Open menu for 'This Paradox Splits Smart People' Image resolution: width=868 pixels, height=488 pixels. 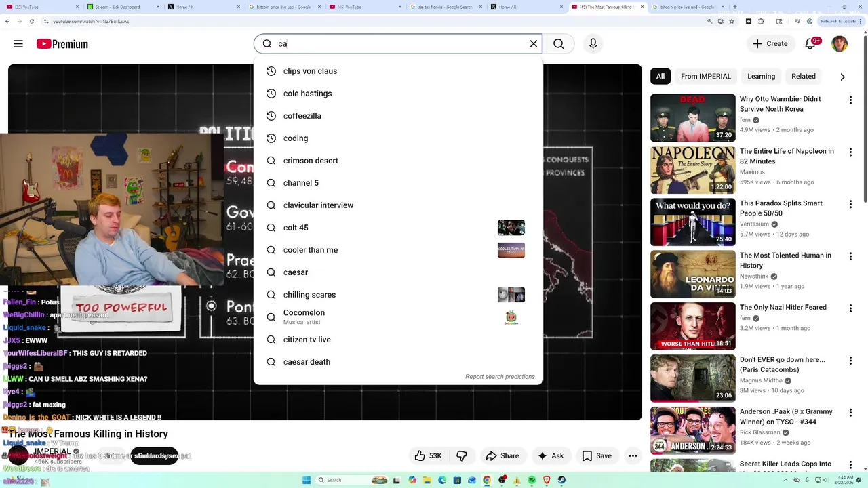(x=850, y=205)
